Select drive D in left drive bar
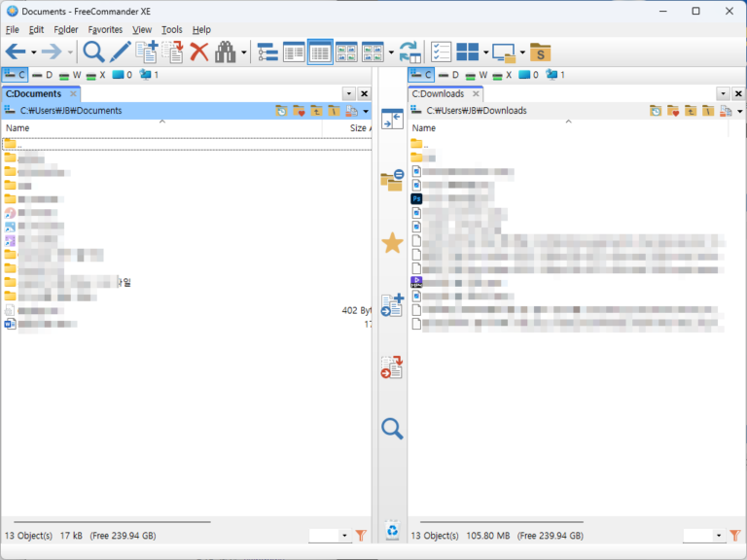The height and width of the screenshot is (560, 747). pos(43,75)
